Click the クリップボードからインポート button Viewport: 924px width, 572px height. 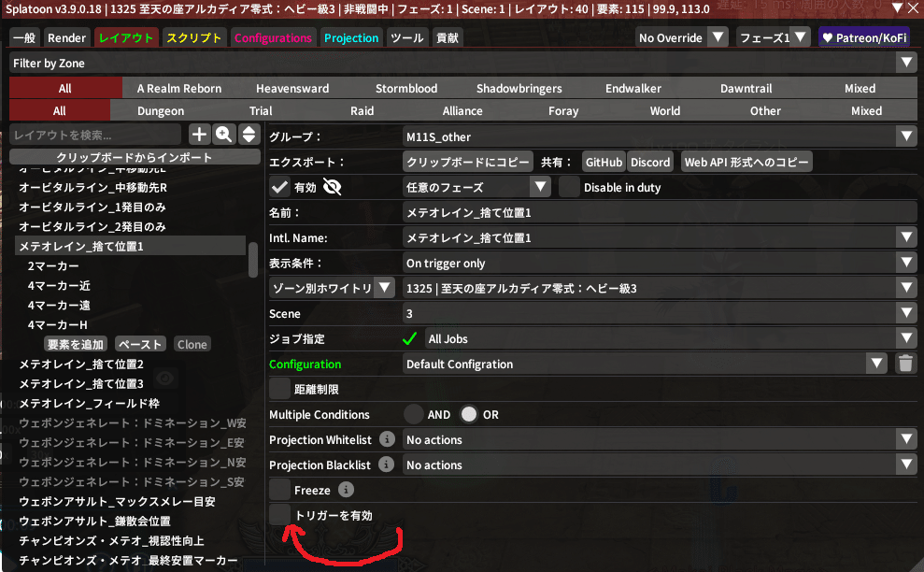click(x=134, y=157)
